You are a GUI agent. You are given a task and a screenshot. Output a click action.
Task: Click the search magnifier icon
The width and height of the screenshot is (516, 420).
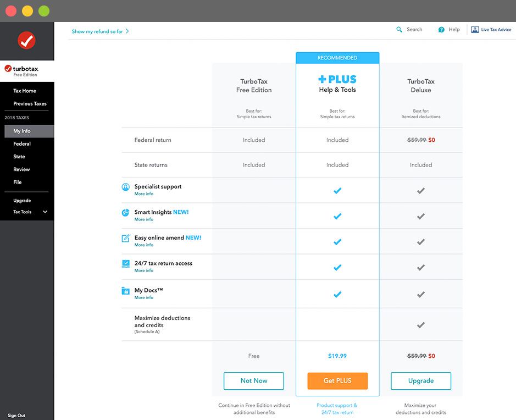[399, 30]
